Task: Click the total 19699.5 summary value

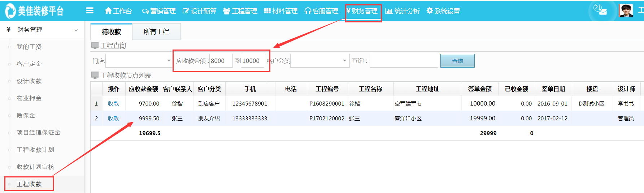Action: pos(149,133)
